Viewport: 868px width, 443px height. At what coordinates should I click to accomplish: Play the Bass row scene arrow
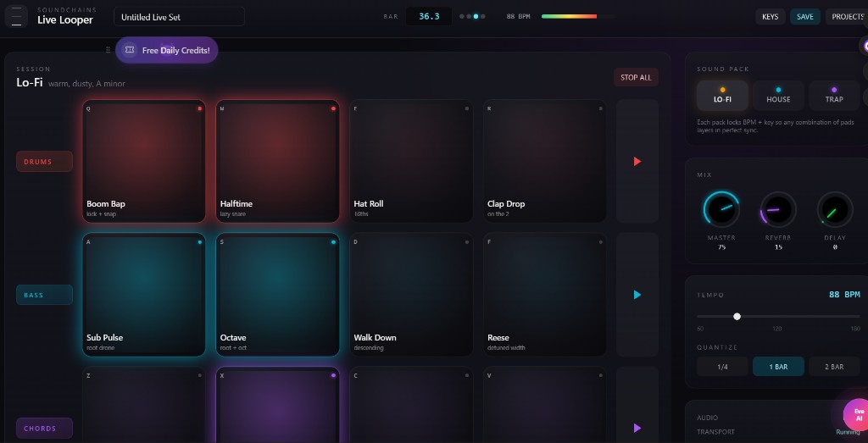(x=637, y=295)
